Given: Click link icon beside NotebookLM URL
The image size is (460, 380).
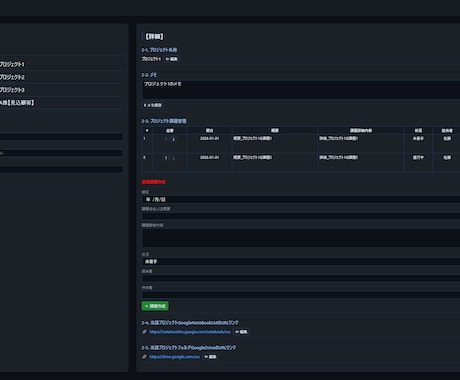Looking at the screenshot, I should pos(144,332).
